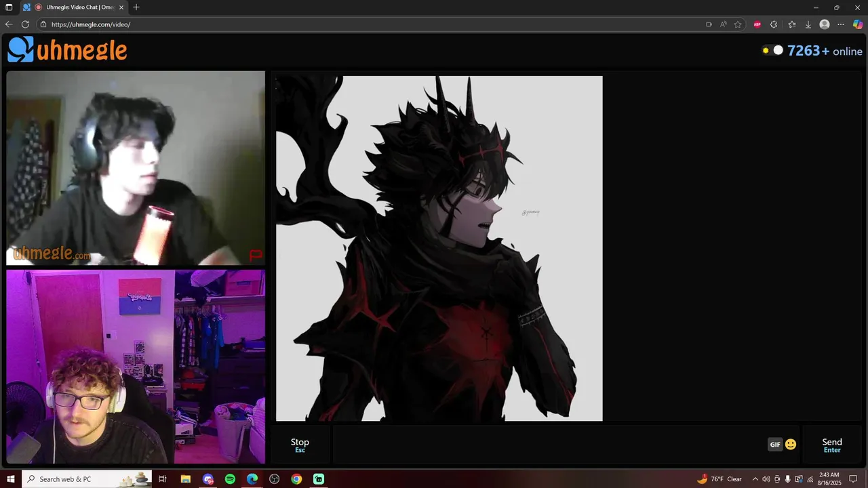Open Read aloud from address bar

click(724, 24)
